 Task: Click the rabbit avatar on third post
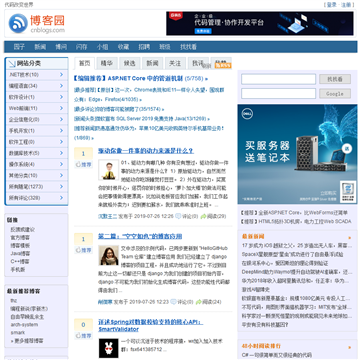[x=108, y=348]
